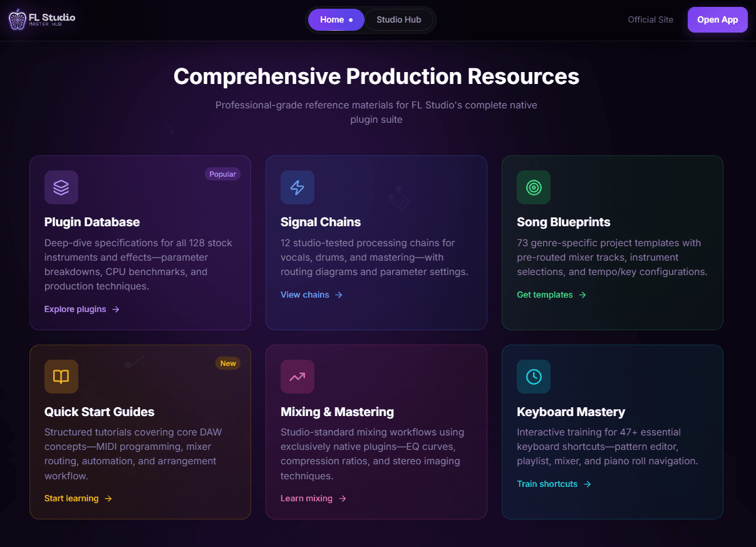Click the Open App button
Image resolution: width=756 pixels, height=547 pixels.
coord(718,19)
